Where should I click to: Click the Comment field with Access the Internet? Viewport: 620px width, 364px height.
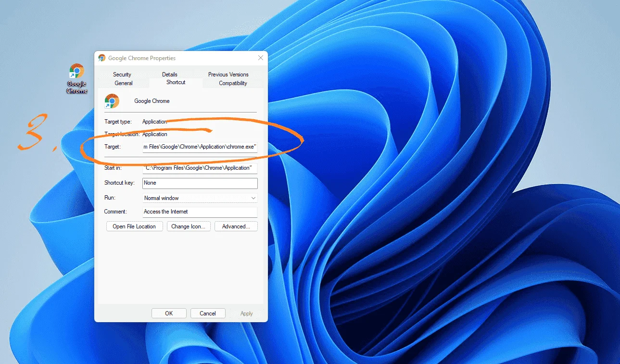[200, 212]
